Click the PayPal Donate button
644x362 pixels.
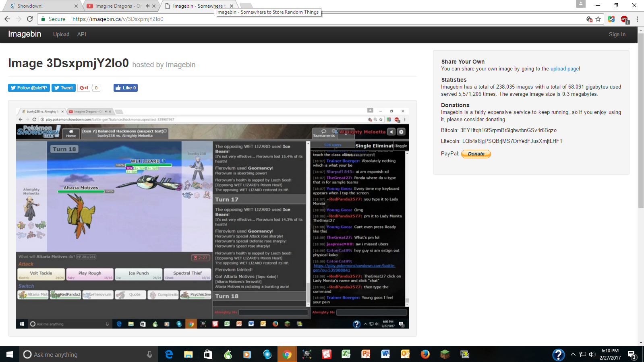pyautogui.click(x=476, y=154)
